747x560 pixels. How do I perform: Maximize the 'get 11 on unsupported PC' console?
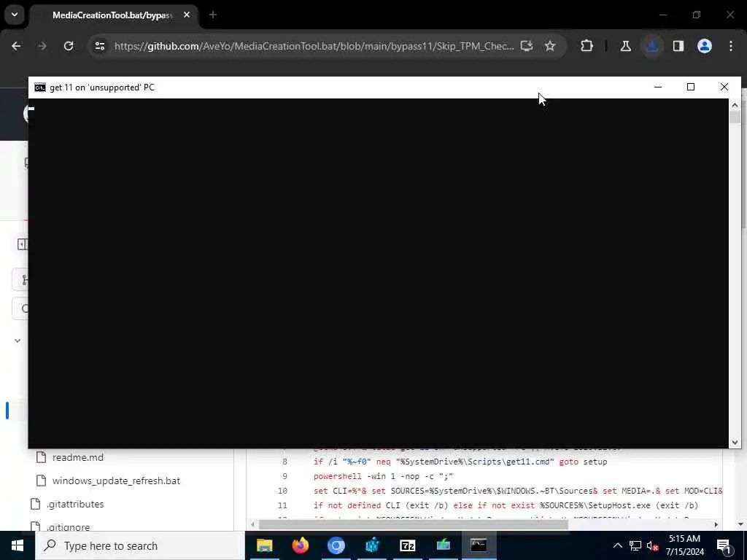[691, 87]
